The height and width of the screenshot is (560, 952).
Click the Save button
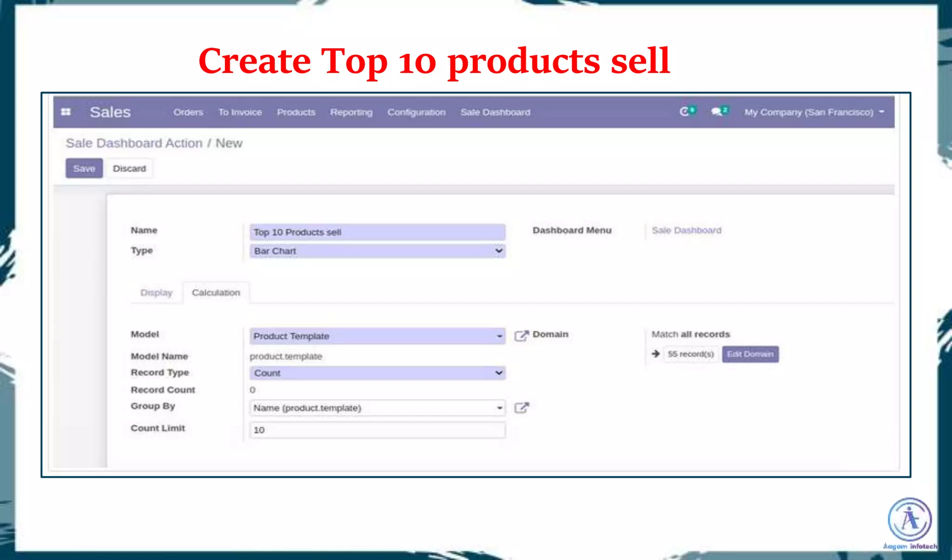point(84,168)
